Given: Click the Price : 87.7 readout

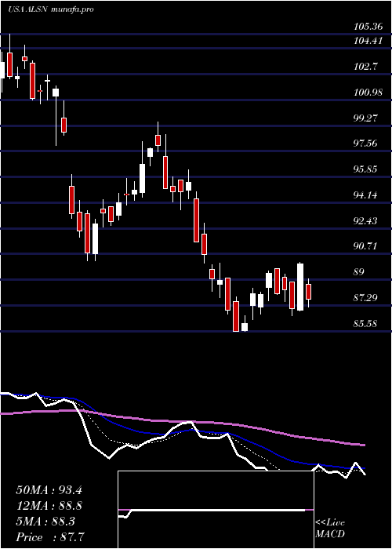Looking at the screenshot, I should (49, 537).
